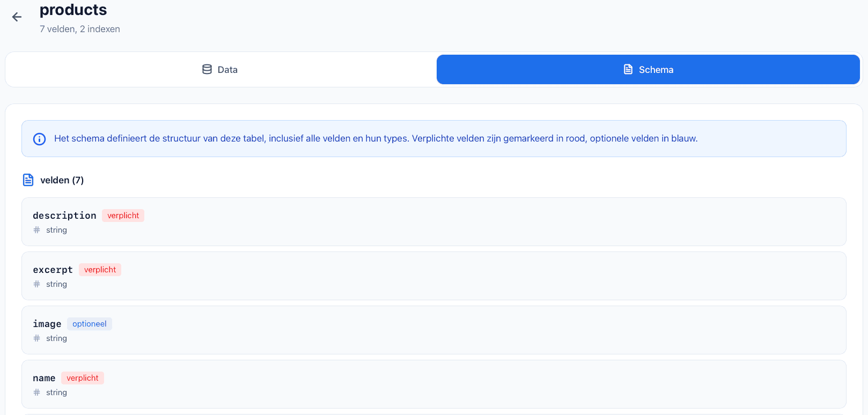Click the file icon next to velden (7)

[x=28, y=180]
